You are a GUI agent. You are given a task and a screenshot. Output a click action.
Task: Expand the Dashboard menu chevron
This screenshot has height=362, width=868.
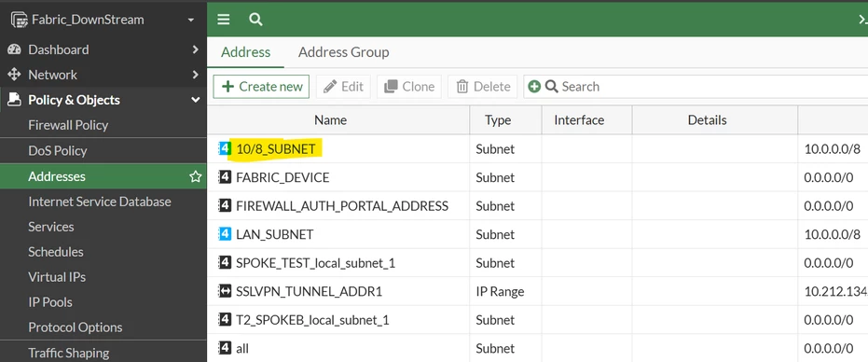[x=195, y=49]
